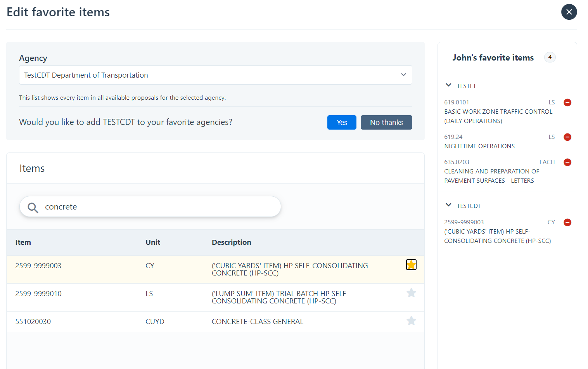Click the search magnifier icon
The width and height of the screenshot is (588, 369).
(33, 208)
